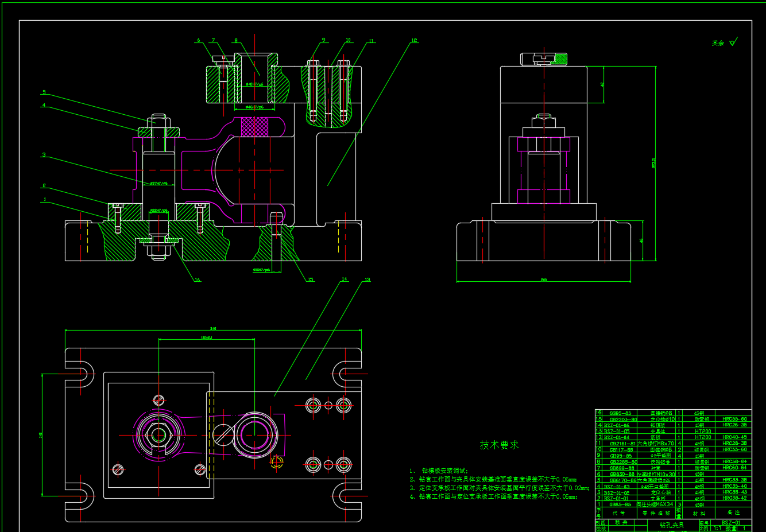Image resolution: width=766 pixels, height=532 pixels.
Task: Select the magenta cross-hatched region in front view
Action: coord(254,126)
